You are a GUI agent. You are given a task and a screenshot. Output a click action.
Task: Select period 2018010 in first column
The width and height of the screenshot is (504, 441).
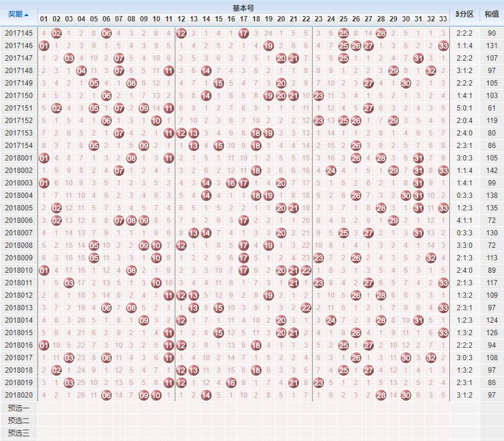[x=18, y=270]
